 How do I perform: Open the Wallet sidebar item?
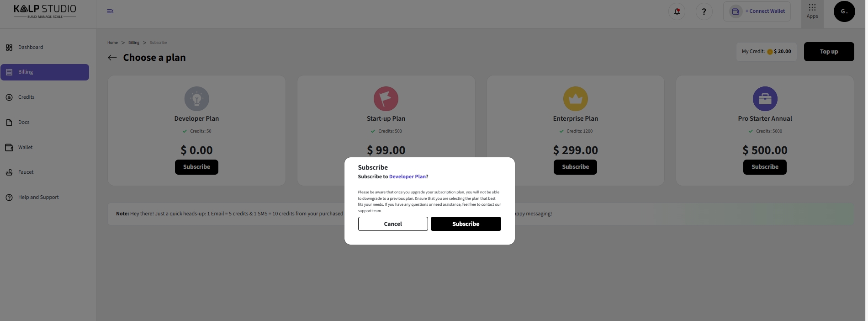coord(26,148)
